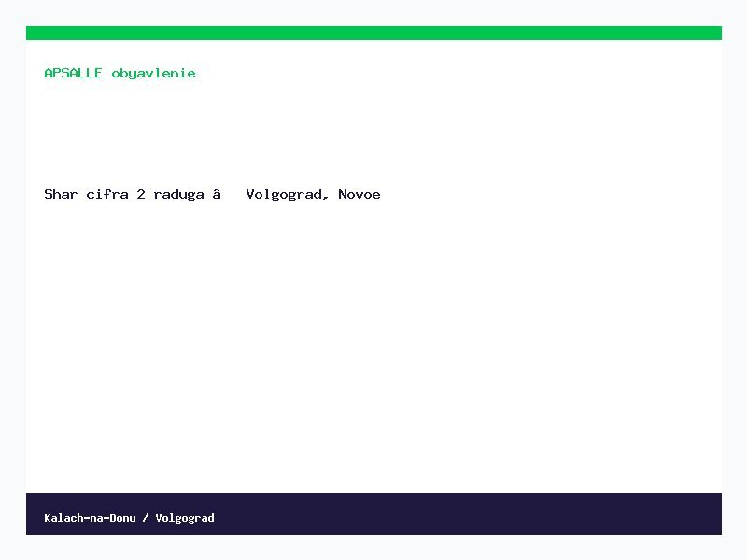This screenshot has width=747, height=560.
Task: Click the digit 2 in the listing title
Action: tap(141, 194)
